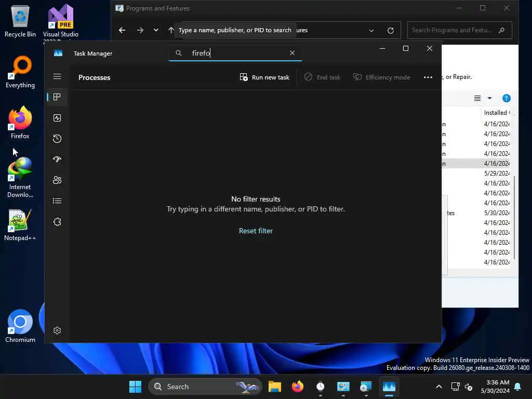Click the Task Manager title bar app icon

[58, 54]
